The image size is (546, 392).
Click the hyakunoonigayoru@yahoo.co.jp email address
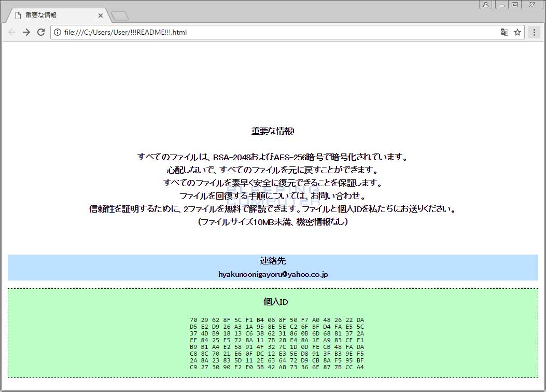[273, 274]
